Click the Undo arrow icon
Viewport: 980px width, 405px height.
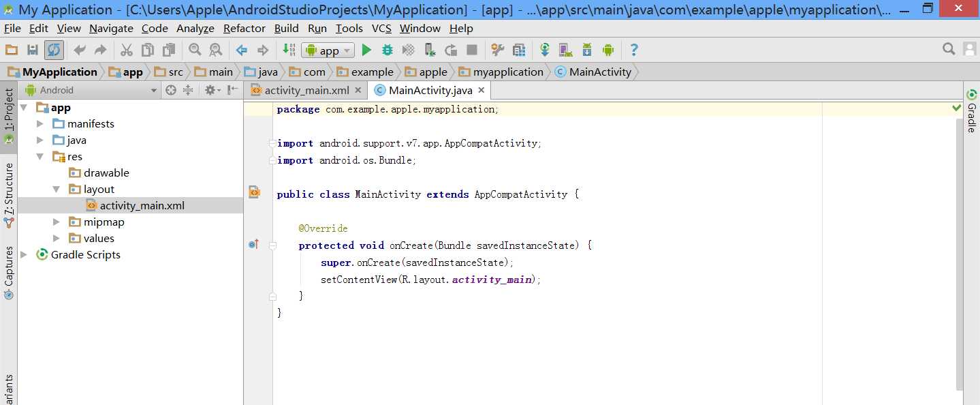[x=80, y=50]
